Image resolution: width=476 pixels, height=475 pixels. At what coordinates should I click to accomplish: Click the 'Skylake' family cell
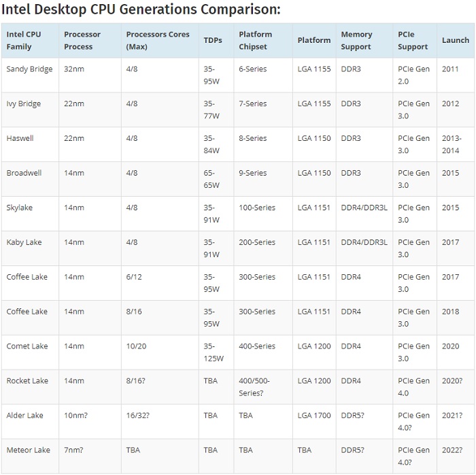tap(20, 208)
